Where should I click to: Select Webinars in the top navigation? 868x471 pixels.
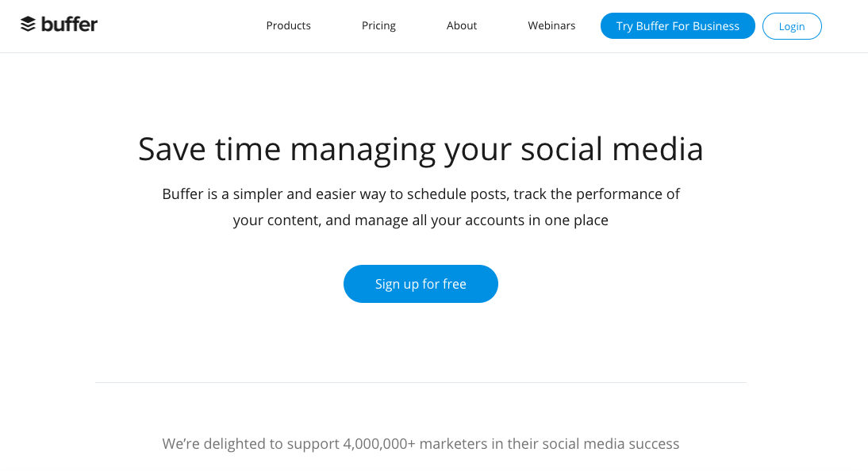click(551, 25)
